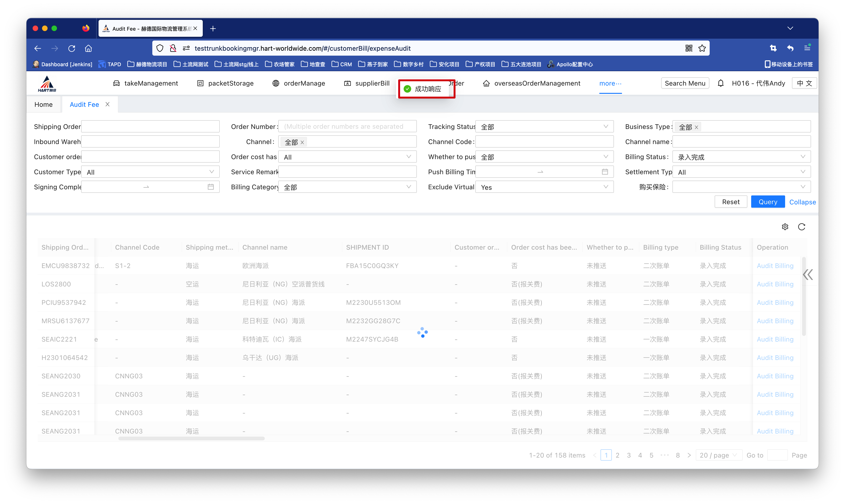845x504 pixels.
Task: Click the table horizontal scrollbar
Action: coord(191,438)
